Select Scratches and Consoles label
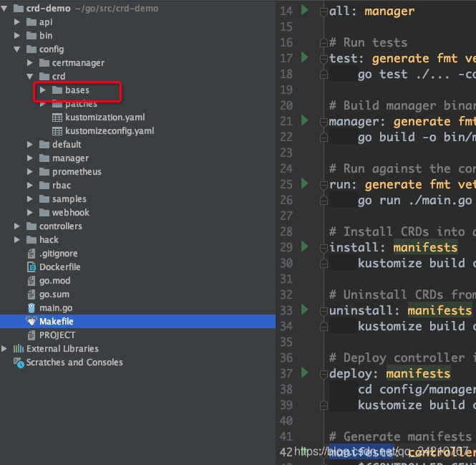Viewport: 476px width, 465px height. 74,363
